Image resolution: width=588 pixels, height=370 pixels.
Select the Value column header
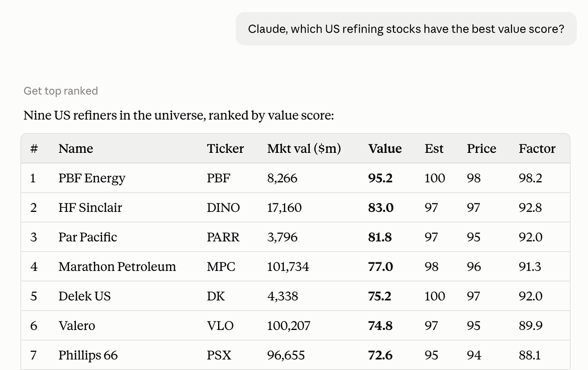pyautogui.click(x=385, y=148)
